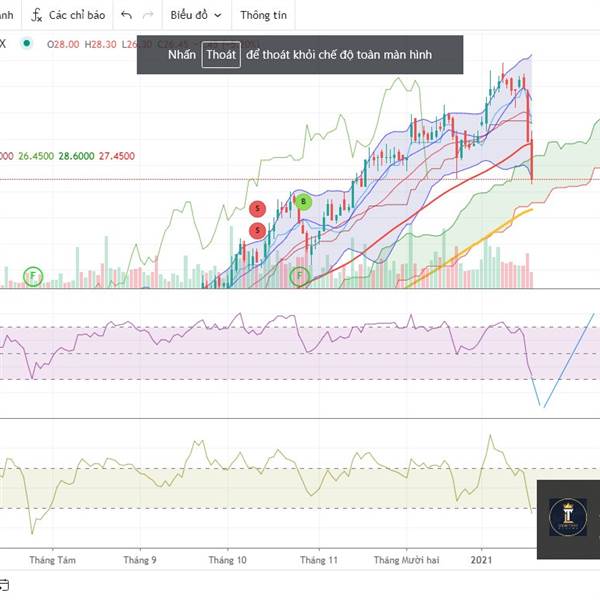Click the teal market status dot
This screenshot has width=600, height=600.
point(26,43)
